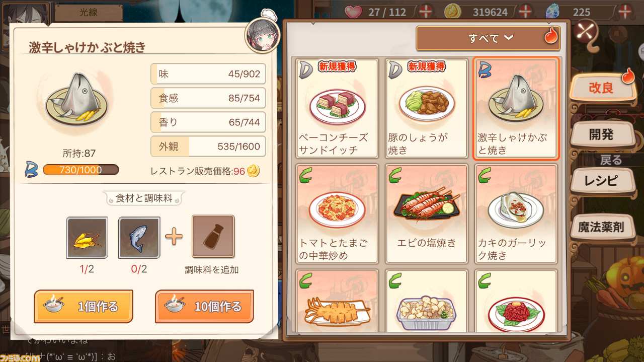Select the yellow pepper ingredient slot
Screen dimensions: 644x362
point(87,238)
